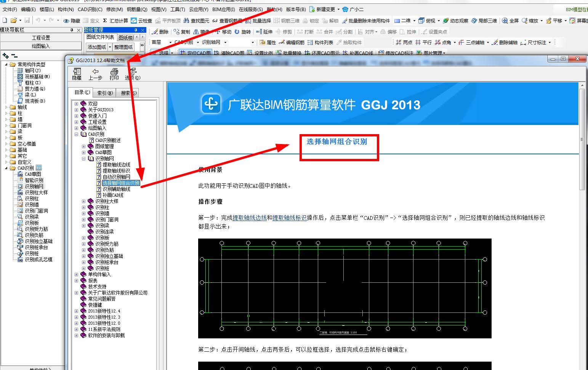Follow the 提取轴线标识 hyperlink in help text

290,218
